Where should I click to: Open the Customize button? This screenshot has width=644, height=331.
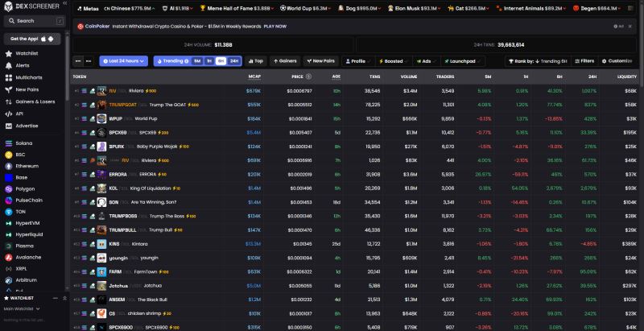point(617,61)
